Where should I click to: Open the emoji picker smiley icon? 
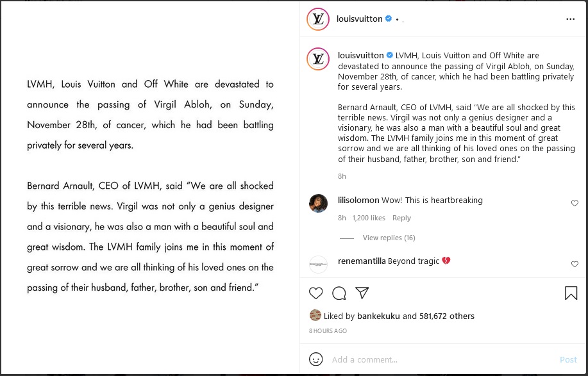click(316, 359)
